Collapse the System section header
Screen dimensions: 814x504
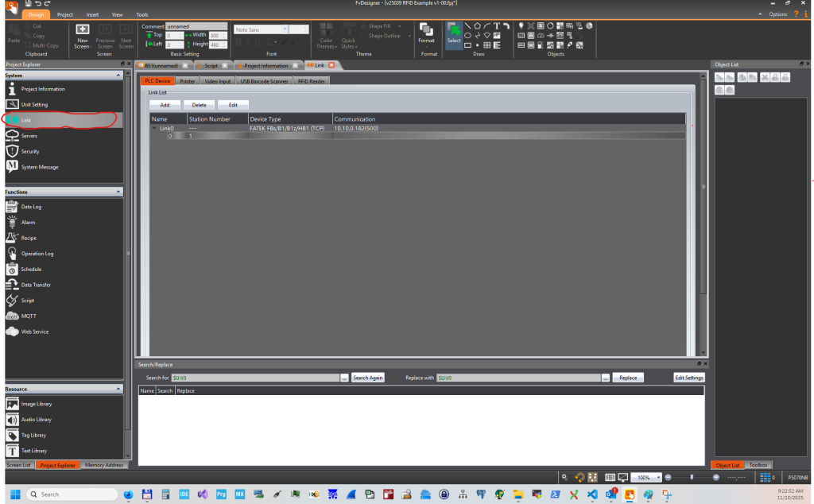click(x=118, y=76)
